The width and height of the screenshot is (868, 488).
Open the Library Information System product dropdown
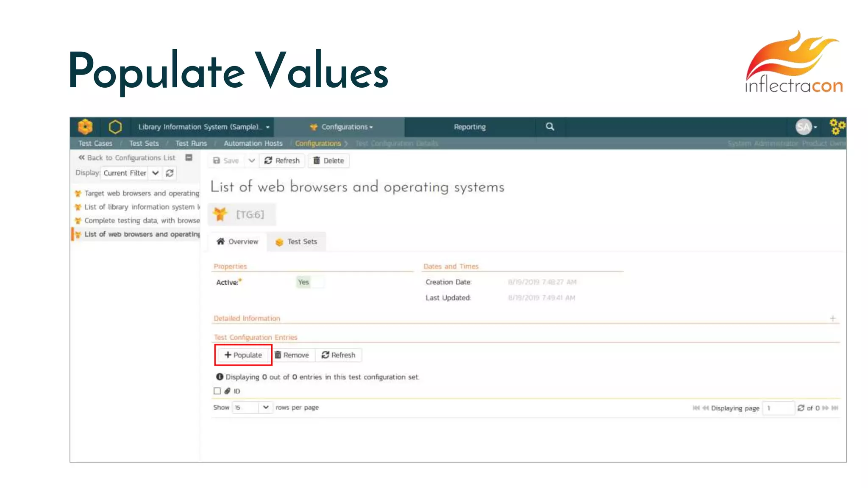click(204, 127)
